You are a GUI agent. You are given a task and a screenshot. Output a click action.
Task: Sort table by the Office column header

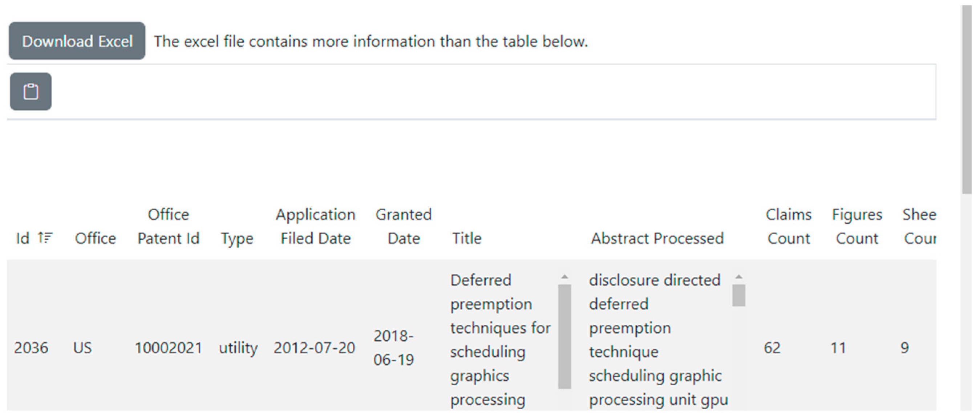tap(96, 238)
